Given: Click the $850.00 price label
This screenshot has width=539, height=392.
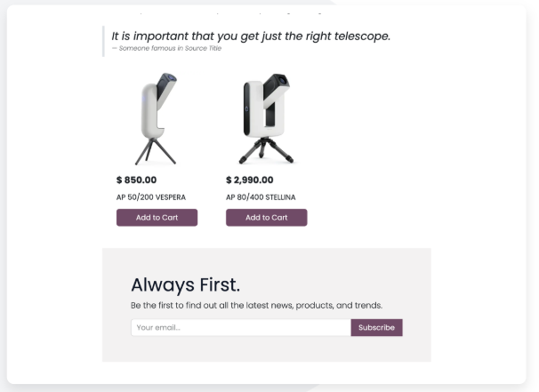Looking at the screenshot, I should [137, 180].
